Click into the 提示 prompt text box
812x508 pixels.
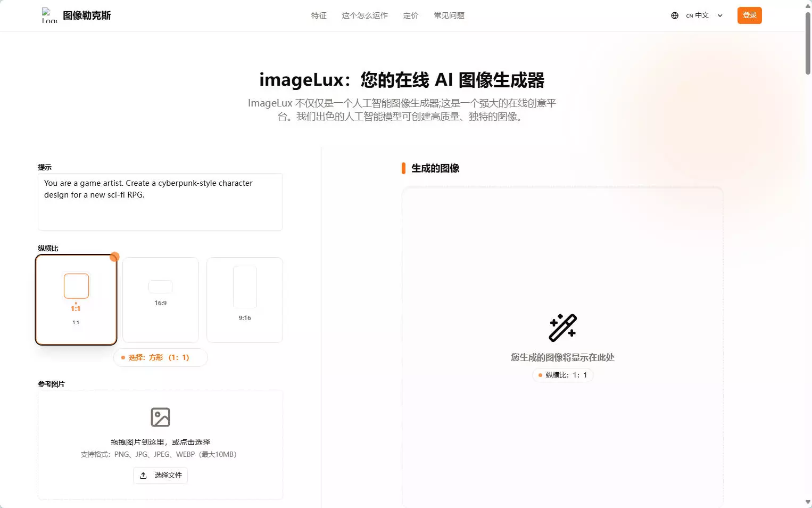tap(160, 202)
